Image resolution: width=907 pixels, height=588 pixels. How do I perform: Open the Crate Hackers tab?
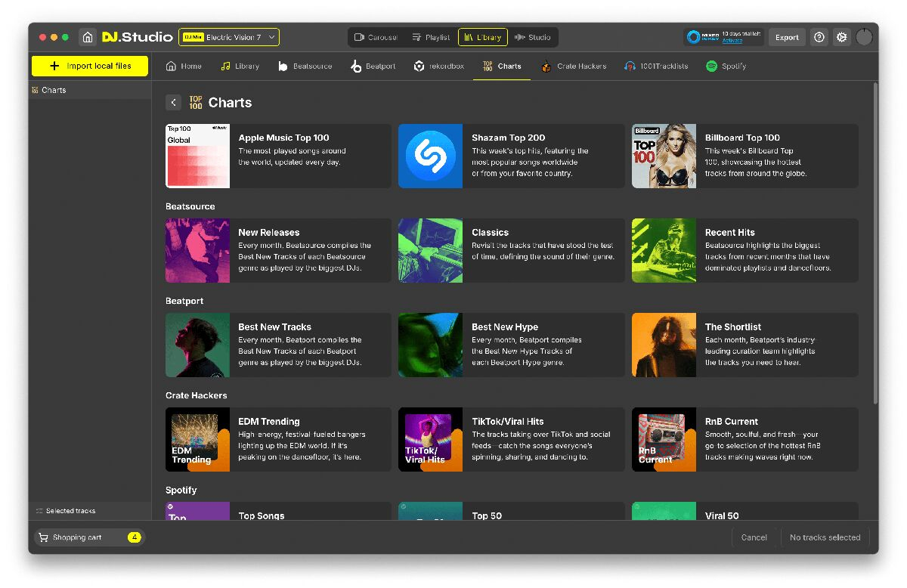574,67
